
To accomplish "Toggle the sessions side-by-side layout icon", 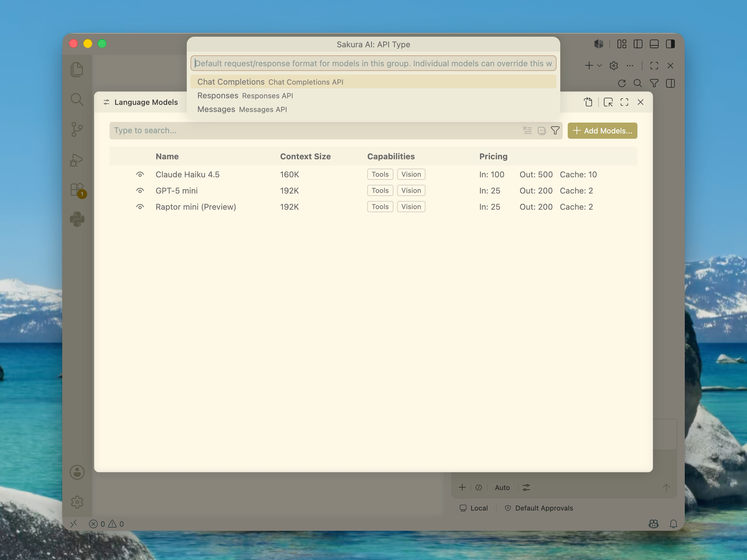I will [670, 83].
